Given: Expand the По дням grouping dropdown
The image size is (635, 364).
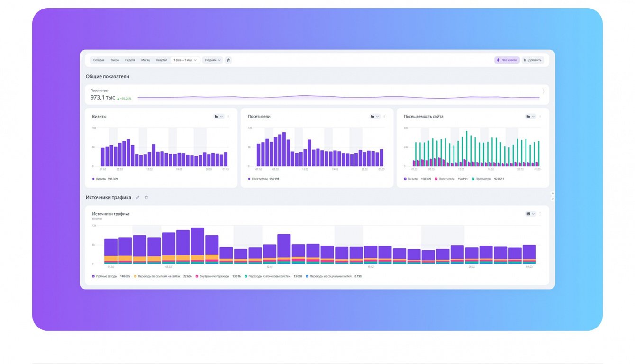Looking at the screenshot, I should pyautogui.click(x=212, y=60).
